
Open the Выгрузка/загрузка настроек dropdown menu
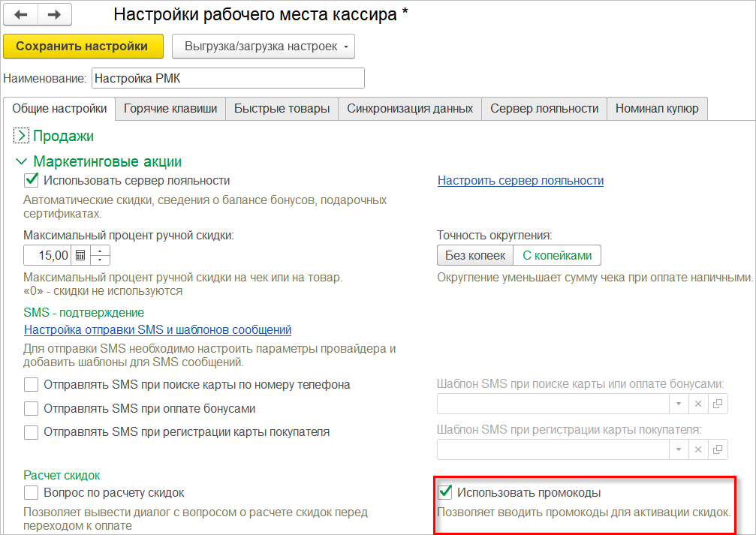(x=264, y=47)
